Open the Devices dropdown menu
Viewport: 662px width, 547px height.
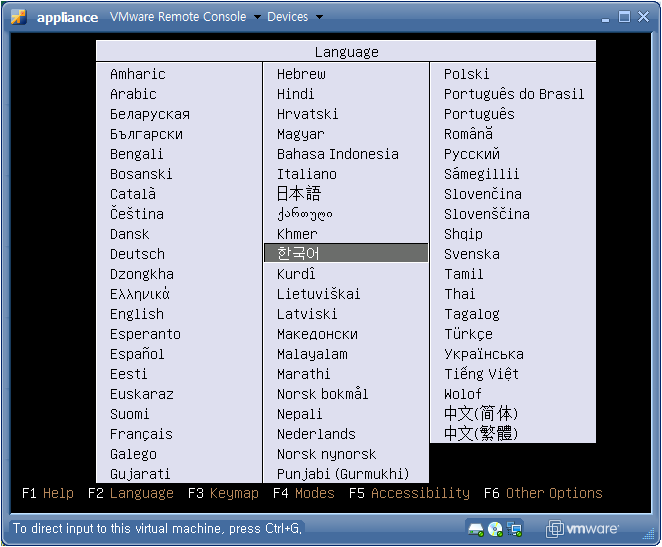295,17
